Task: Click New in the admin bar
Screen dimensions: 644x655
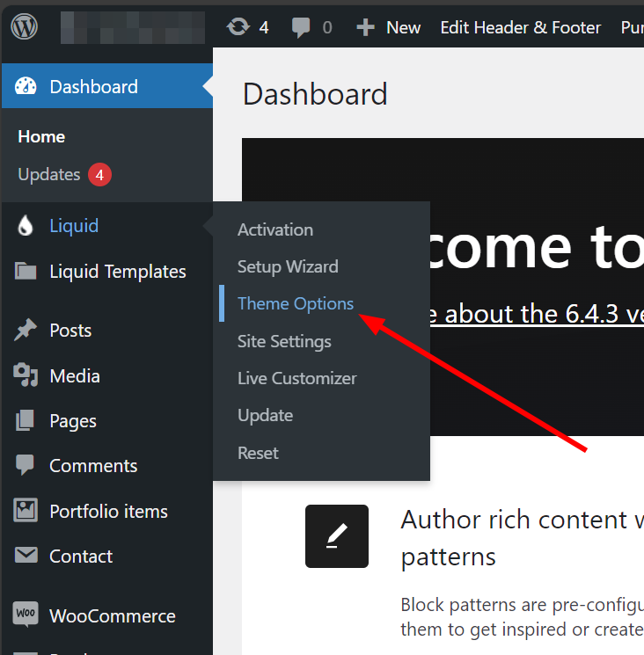Action: (x=403, y=27)
